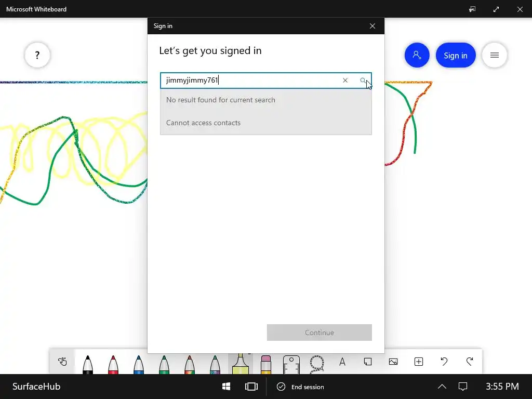This screenshot has width=532, height=399.
Task: Add a text box with A tool
Action: pos(342,362)
